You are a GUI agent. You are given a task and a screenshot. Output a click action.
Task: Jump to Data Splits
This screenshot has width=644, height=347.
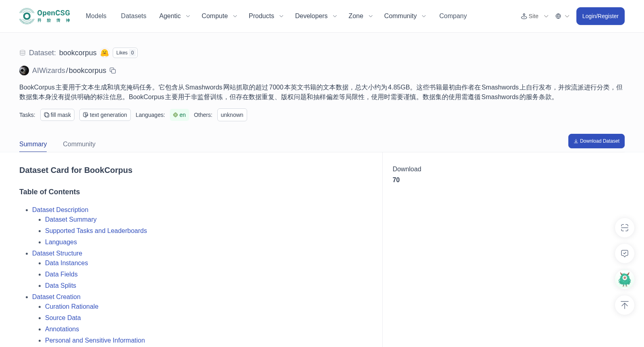pos(60,285)
